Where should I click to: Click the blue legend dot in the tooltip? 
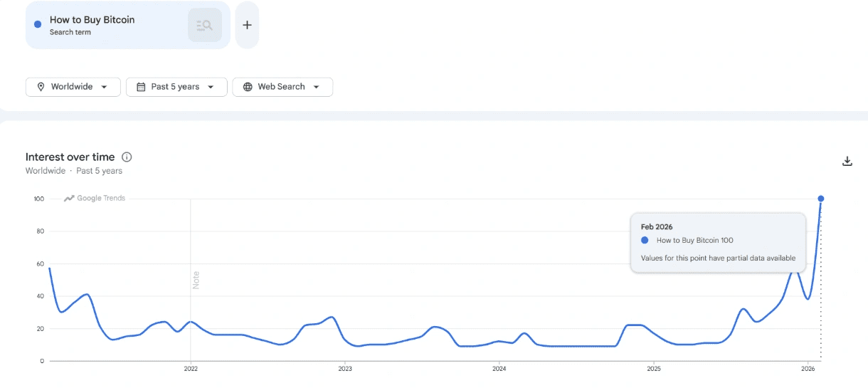[645, 241]
